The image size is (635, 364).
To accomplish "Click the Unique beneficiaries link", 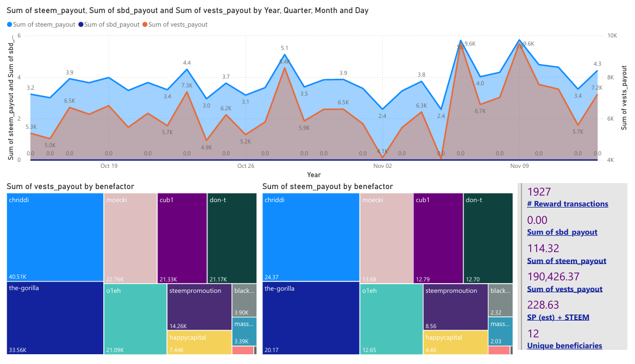I will 564,346.
